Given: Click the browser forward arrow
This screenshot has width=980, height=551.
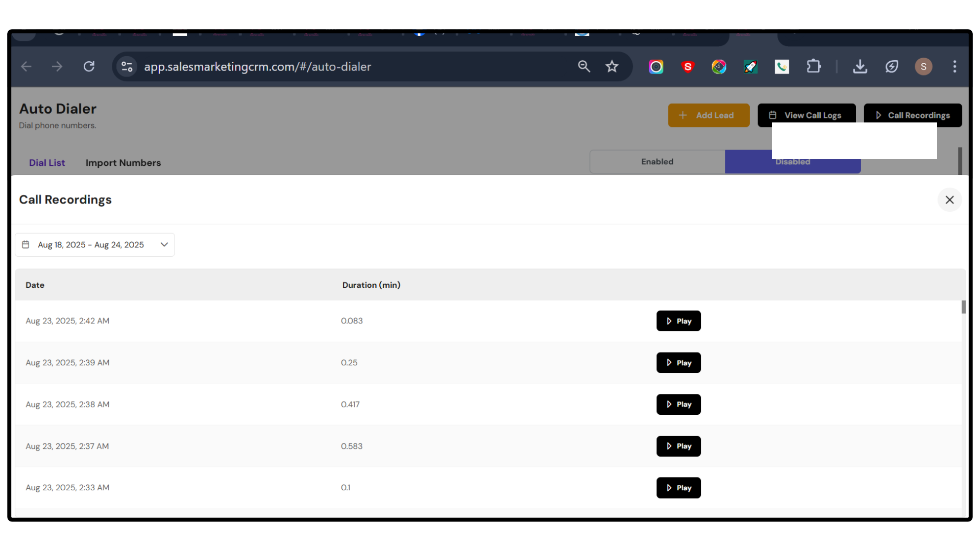Looking at the screenshot, I should pyautogui.click(x=57, y=66).
